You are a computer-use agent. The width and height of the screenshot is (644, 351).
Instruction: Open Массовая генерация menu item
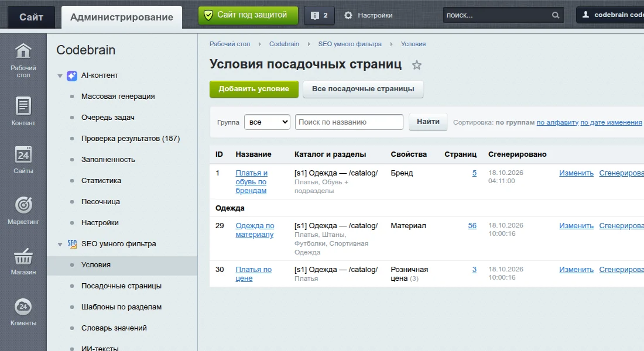coord(118,97)
